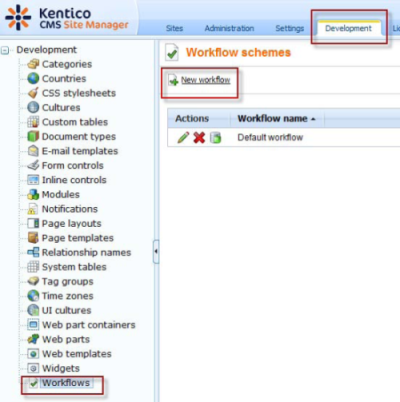Click the CSS stylesheets brush icon
The width and height of the screenshot is (400, 402).
(33, 93)
